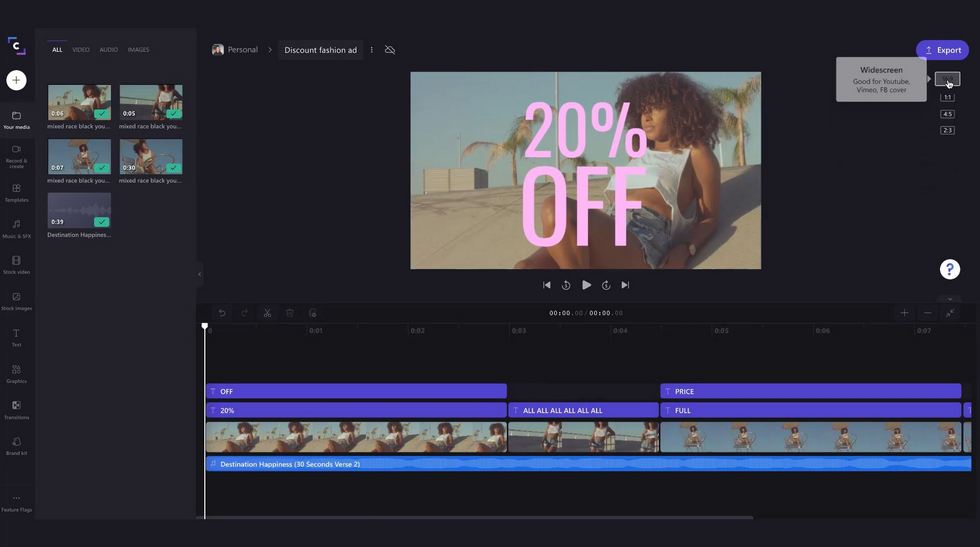Click the trash delete icon
980x547 pixels.
click(290, 313)
